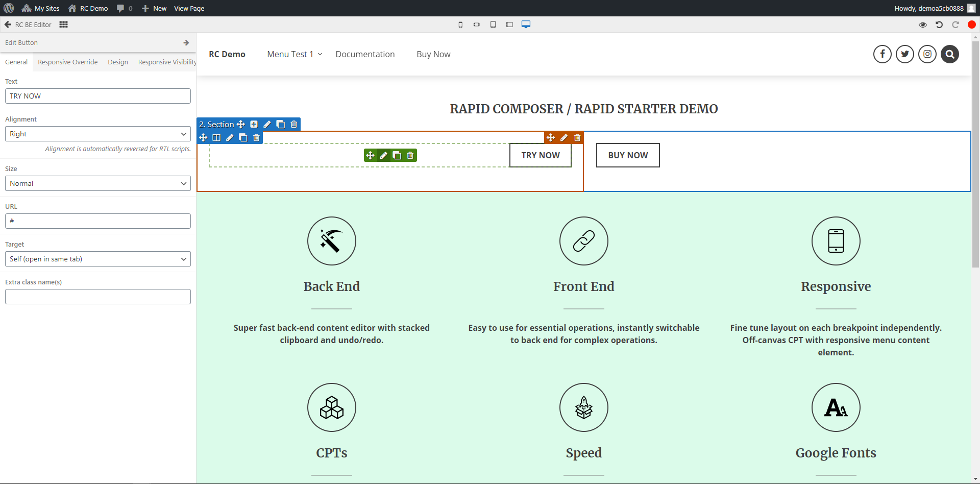Image resolution: width=980 pixels, height=484 pixels.
Task: Switch to tablet landscape device preview
Action: coord(509,25)
